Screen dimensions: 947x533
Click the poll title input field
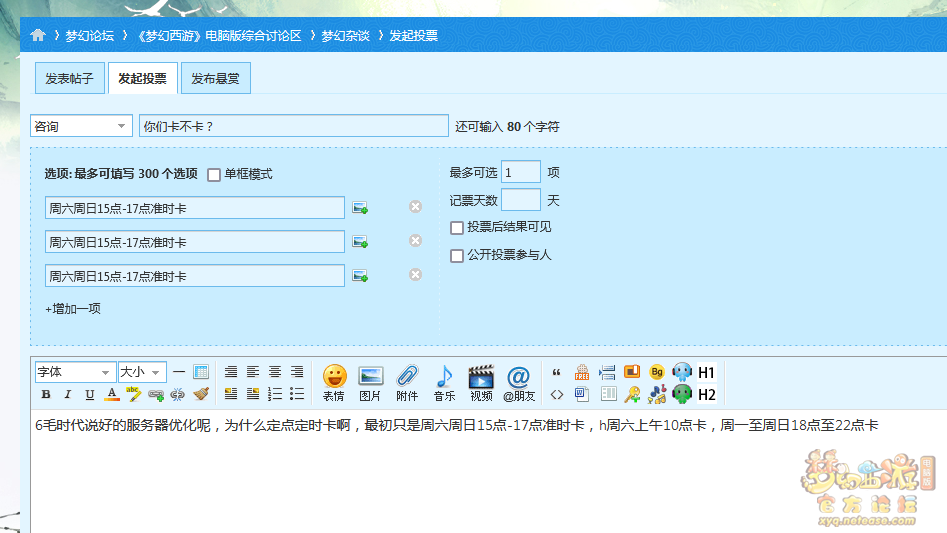294,126
